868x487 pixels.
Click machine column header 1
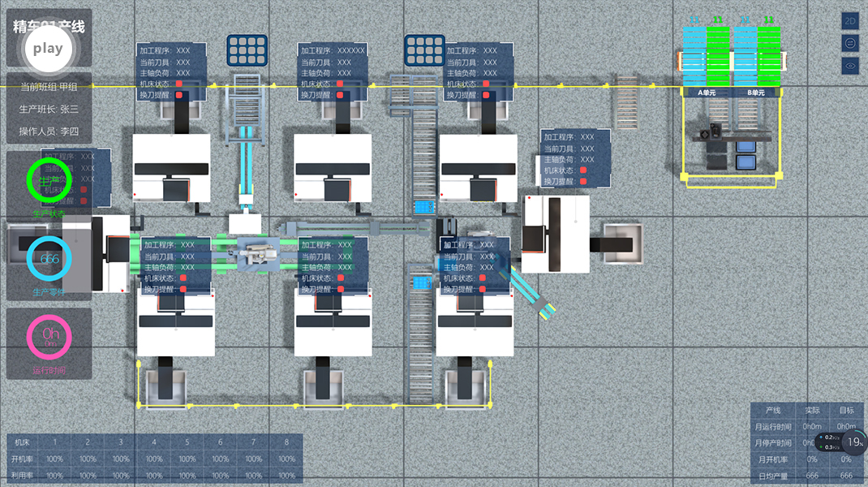[55, 442]
